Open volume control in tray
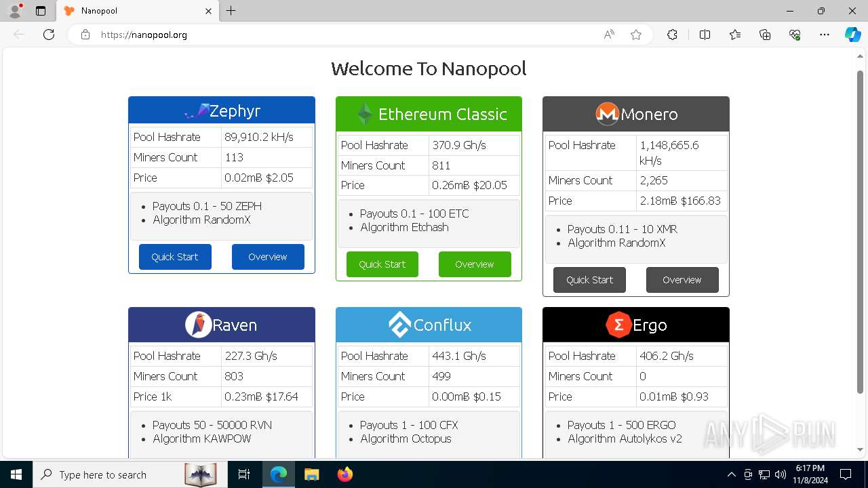 point(780,474)
